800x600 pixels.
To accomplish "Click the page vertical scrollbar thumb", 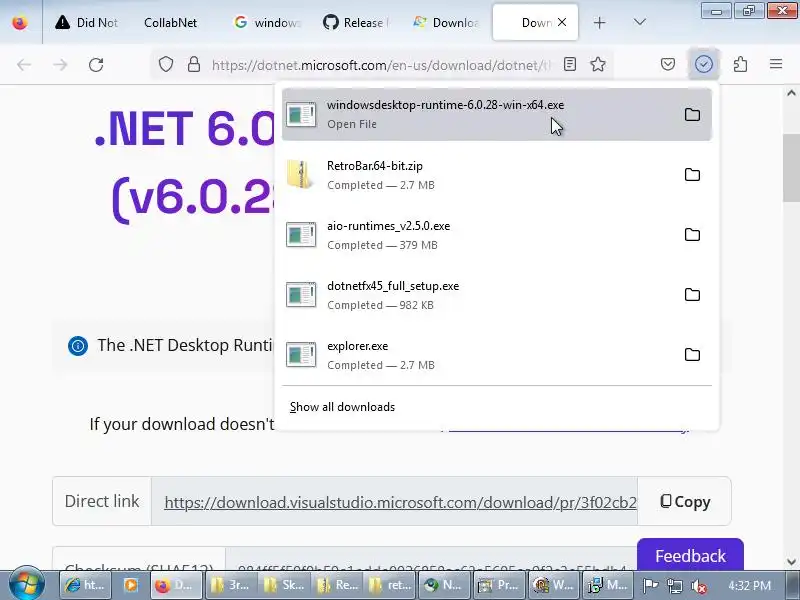I will [x=791, y=168].
